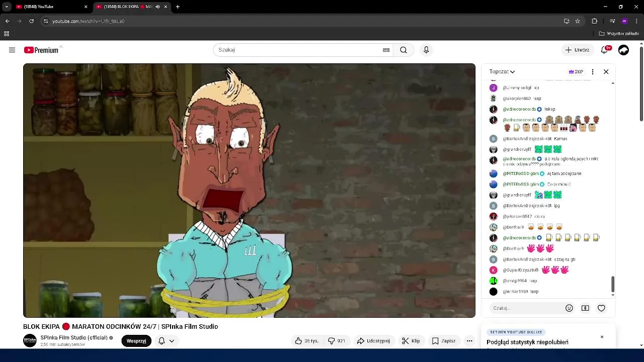Open Chrome three-dot menu
644x362 pixels.
tap(636, 21)
